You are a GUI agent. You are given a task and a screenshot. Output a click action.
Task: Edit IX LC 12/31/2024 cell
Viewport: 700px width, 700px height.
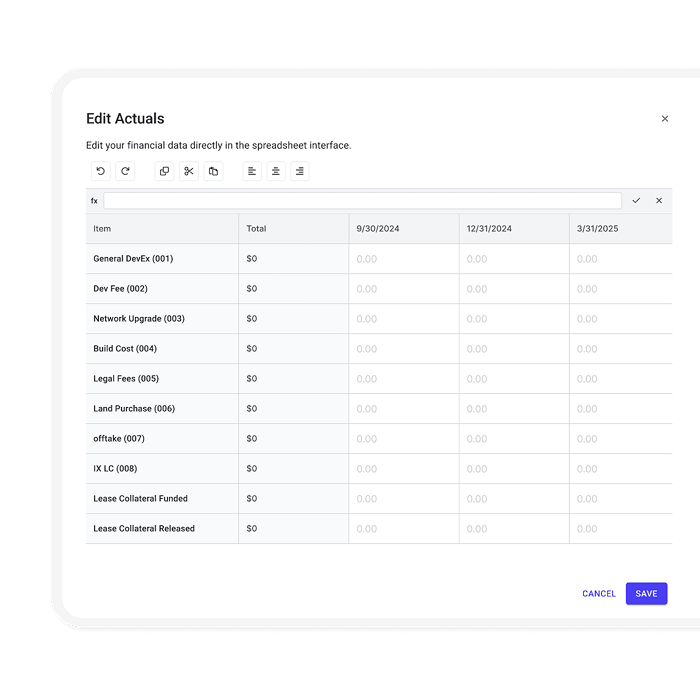tap(514, 468)
